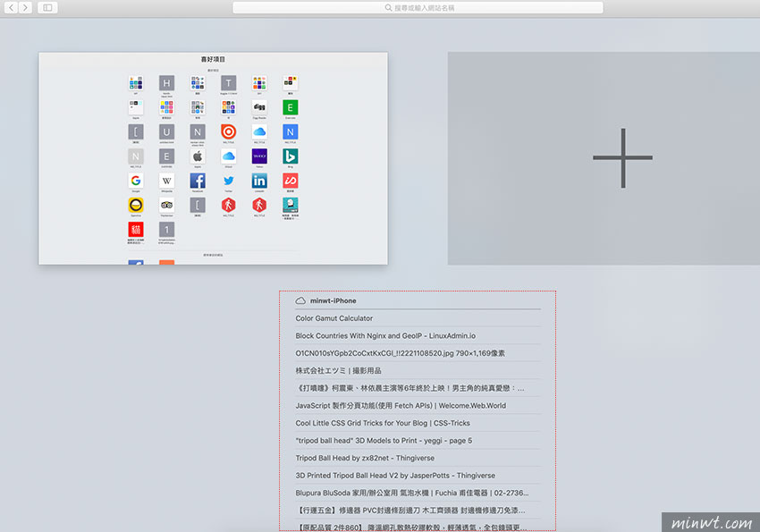Image resolution: width=760 pixels, height=532 pixels.
Task: Go forward using the forward arrow
Action: [26, 8]
